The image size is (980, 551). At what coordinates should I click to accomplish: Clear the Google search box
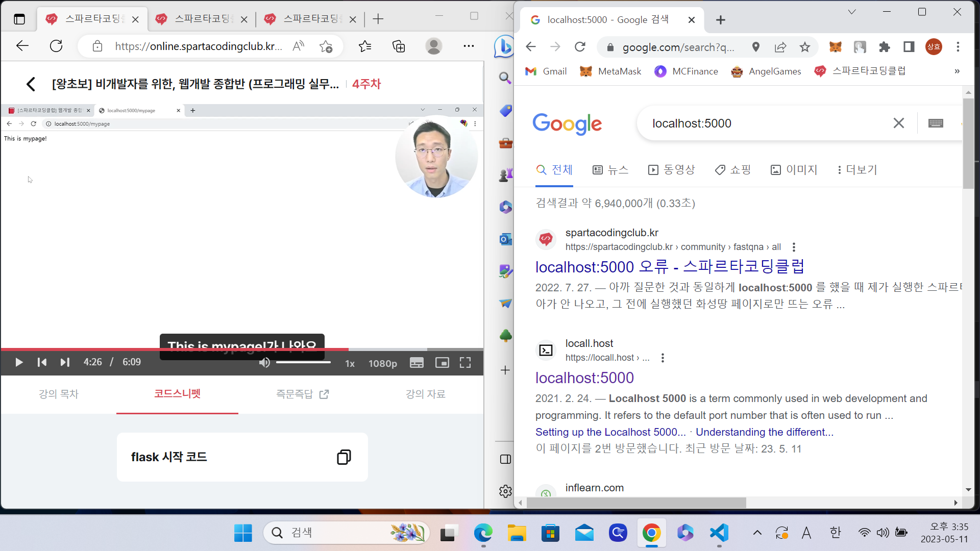tap(899, 123)
